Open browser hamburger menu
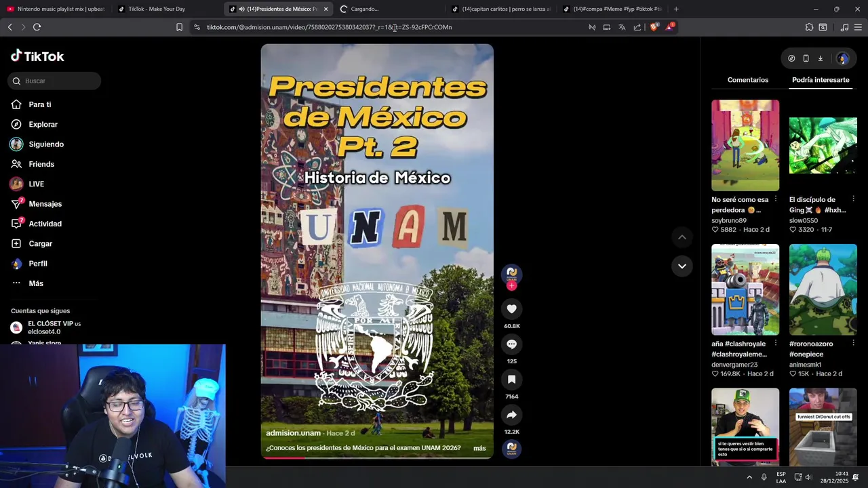The width and height of the screenshot is (868, 488). (859, 27)
